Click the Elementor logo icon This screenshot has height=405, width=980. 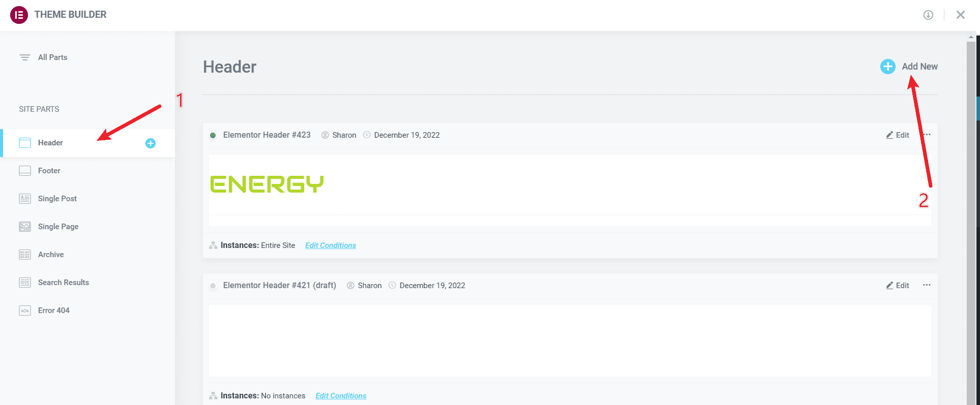19,15
